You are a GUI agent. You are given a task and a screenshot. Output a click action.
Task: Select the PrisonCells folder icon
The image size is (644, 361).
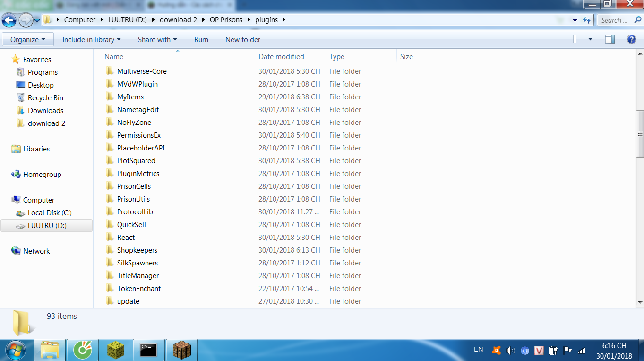click(110, 186)
